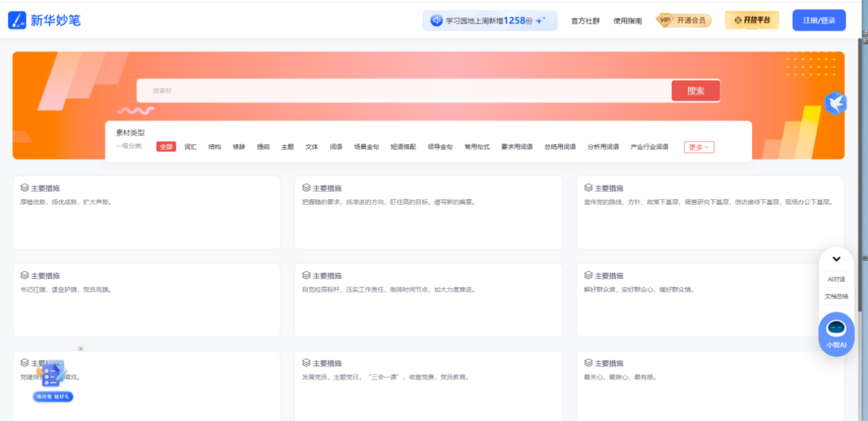The image size is (868, 421).
Task: Click the VIP 开通会员 badge
Action: click(682, 20)
